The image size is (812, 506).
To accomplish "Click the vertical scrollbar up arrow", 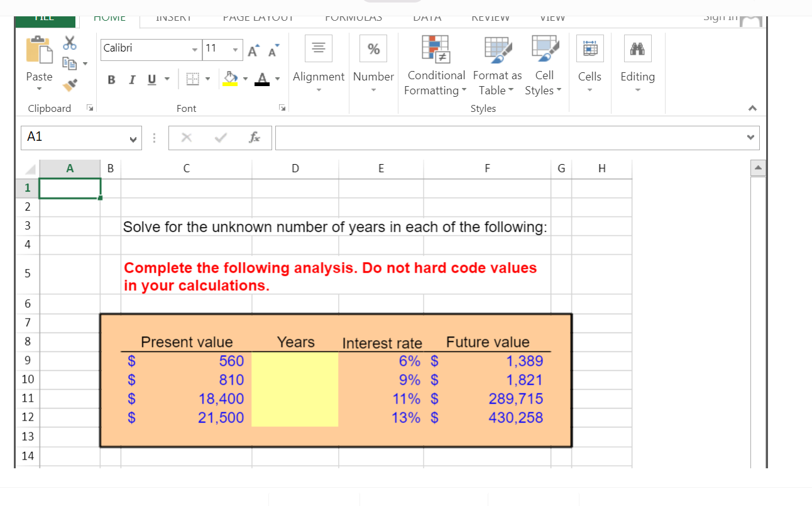I will [758, 169].
